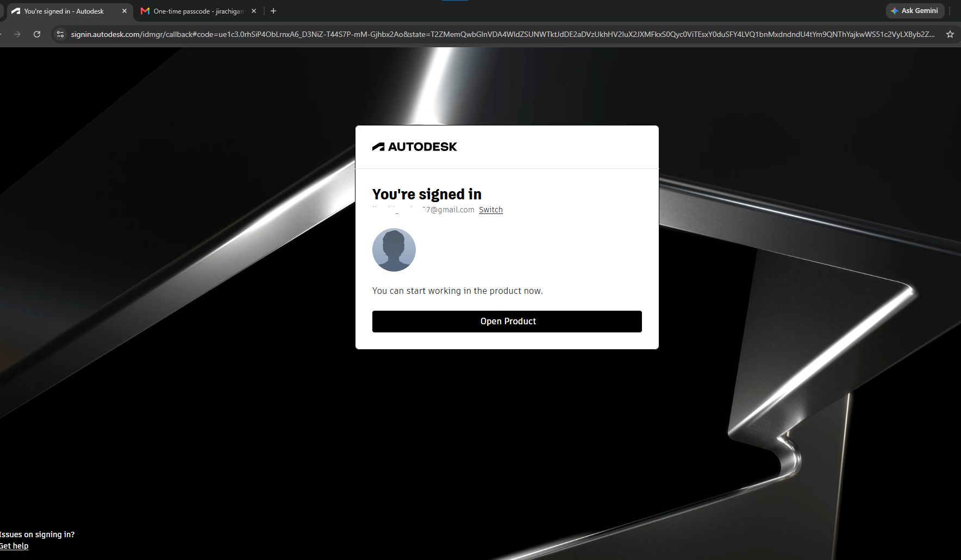961x560 pixels.
Task: Reload the current page
Action: pyautogui.click(x=37, y=34)
